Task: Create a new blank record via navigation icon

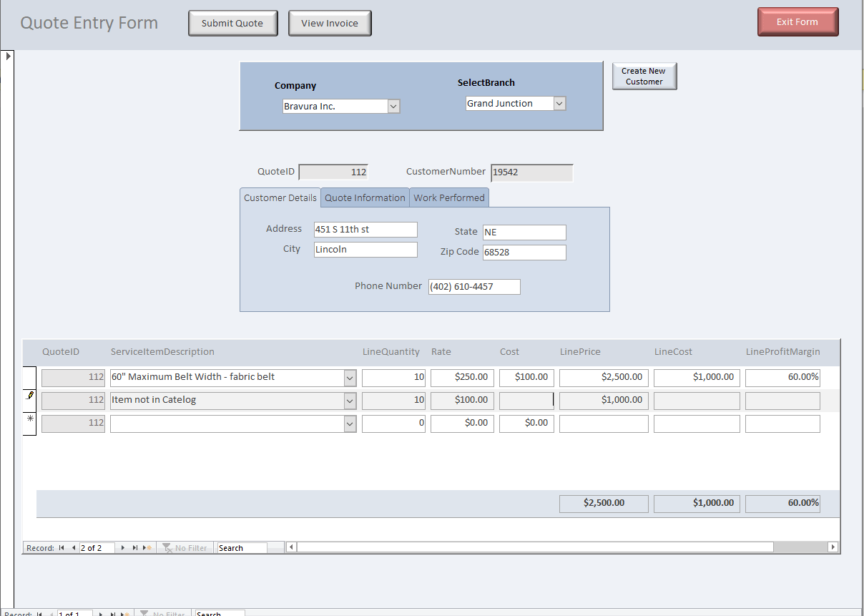Action: 146,547
